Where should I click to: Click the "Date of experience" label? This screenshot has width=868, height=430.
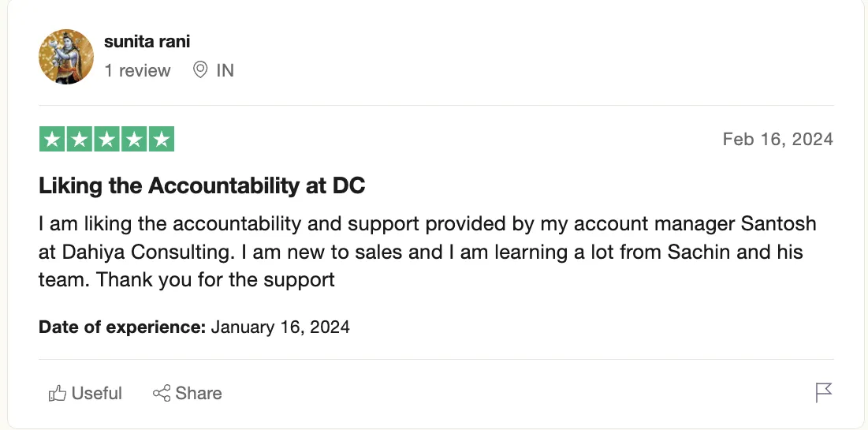click(x=122, y=327)
